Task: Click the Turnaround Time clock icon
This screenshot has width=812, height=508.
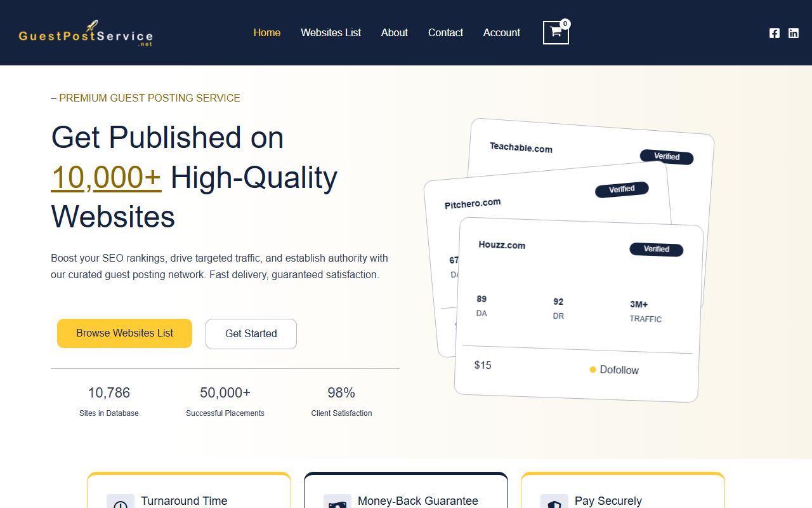Action: coord(121,502)
